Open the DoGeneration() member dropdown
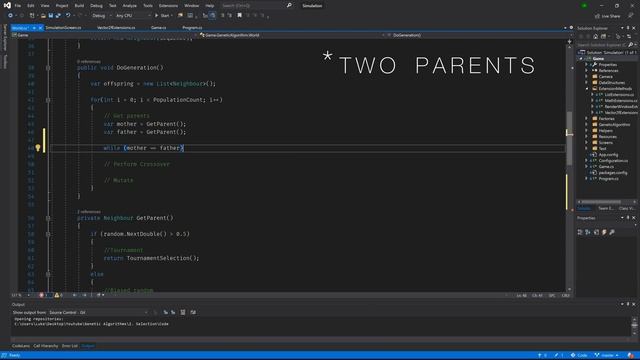Image resolution: width=640 pixels, height=360 pixels. tap(476, 35)
